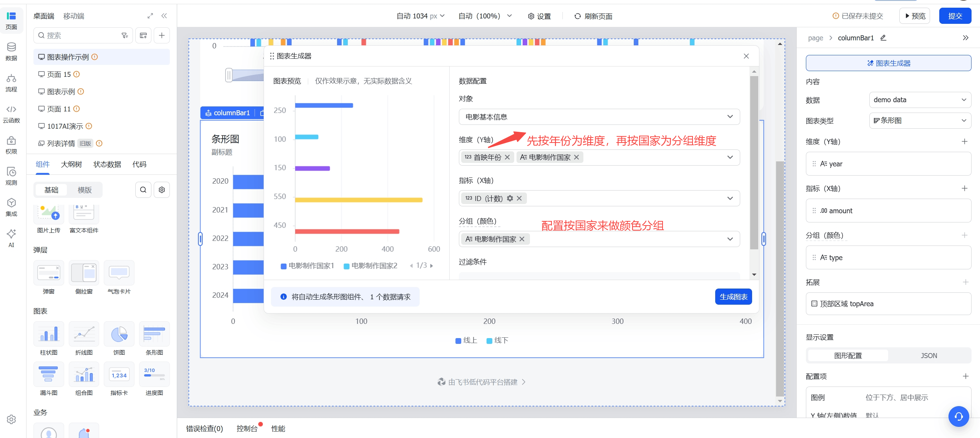Select the 漏斗图 funnel chart component
The height and width of the screenshot is (438, 980).
point(49,379)
